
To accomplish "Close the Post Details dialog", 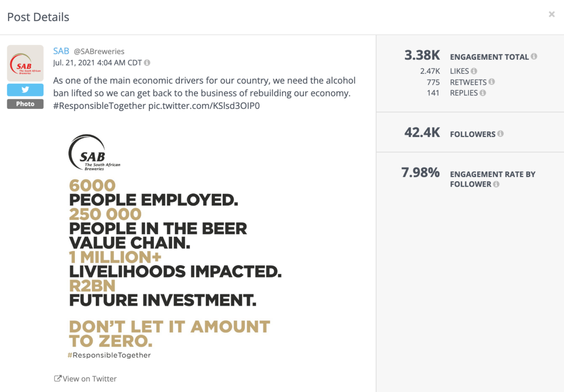I will [551, 14].
